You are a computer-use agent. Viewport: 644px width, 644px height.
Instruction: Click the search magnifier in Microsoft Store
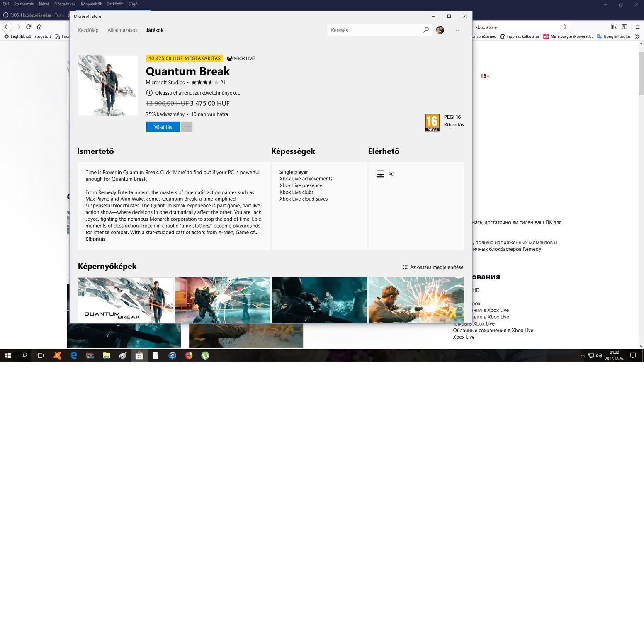coord(426,30)
